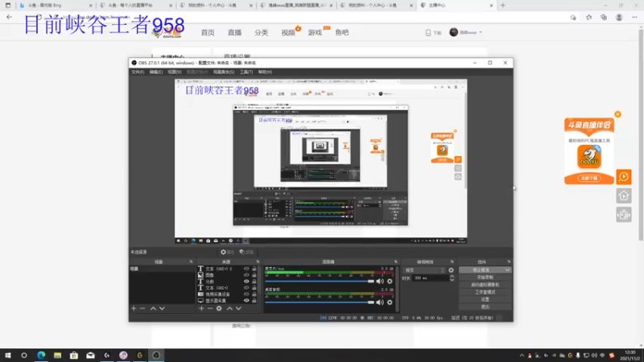644x362 pixels.
Task: Toggle lock on 文本 (GDI+) 2 source
Action: (254, 269)
